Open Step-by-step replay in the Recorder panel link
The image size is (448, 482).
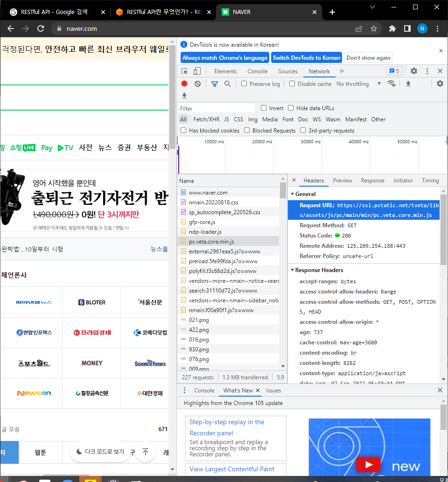(227, 427)
